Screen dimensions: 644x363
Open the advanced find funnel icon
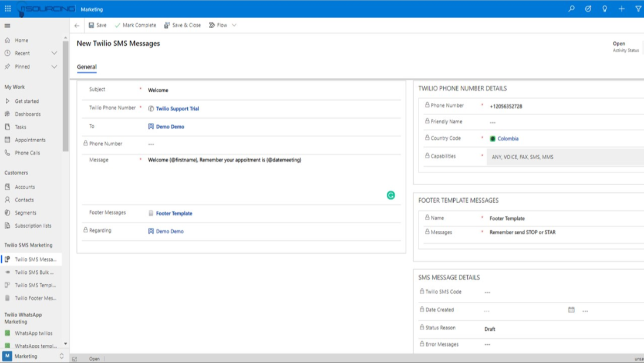tap(638, 9)
